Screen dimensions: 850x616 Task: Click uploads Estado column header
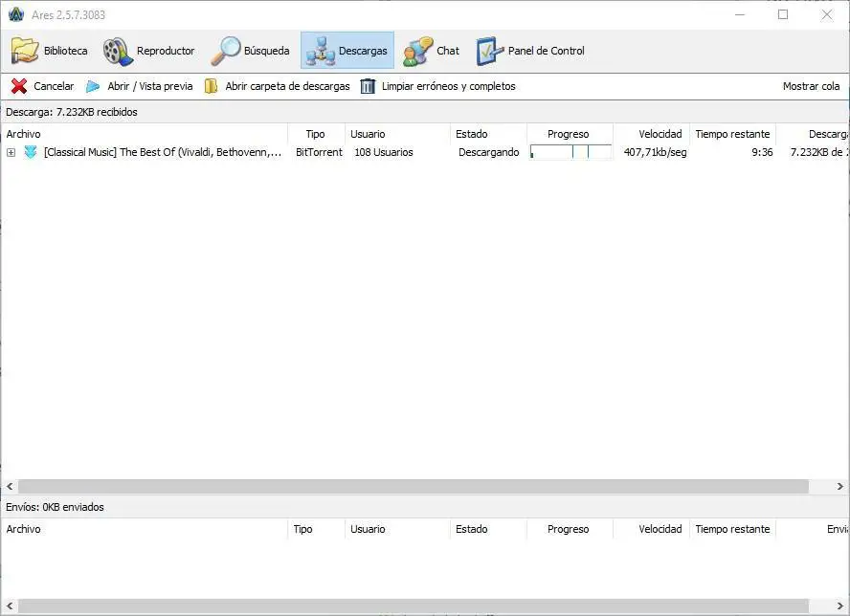point(488,529)
